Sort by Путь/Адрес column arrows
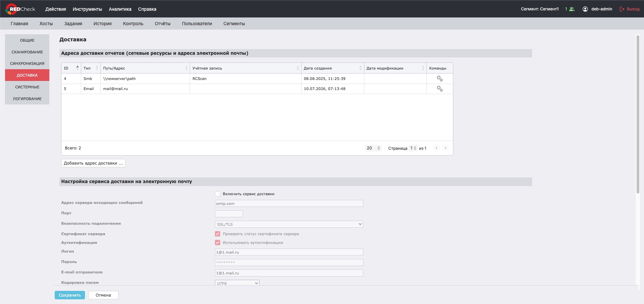 click(x=186, y=68)
